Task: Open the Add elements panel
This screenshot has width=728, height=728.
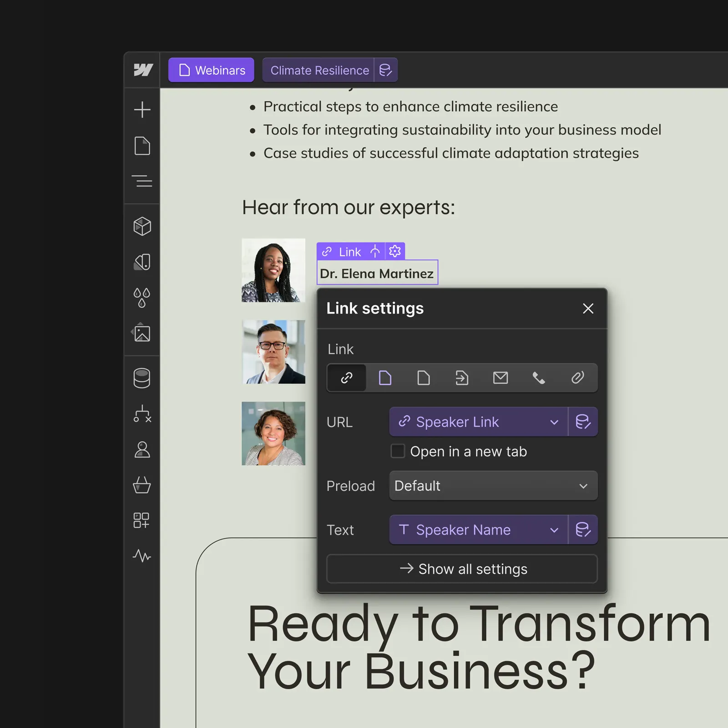Action: [x=142, y=109]
